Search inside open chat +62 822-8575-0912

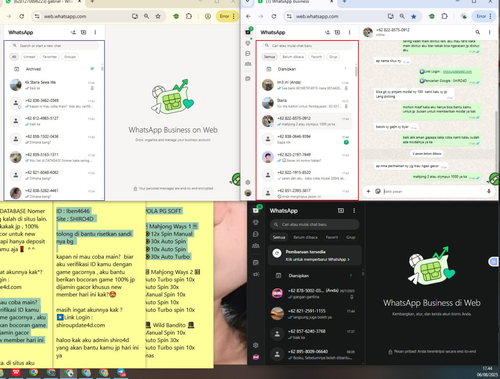tap(478, 32)
